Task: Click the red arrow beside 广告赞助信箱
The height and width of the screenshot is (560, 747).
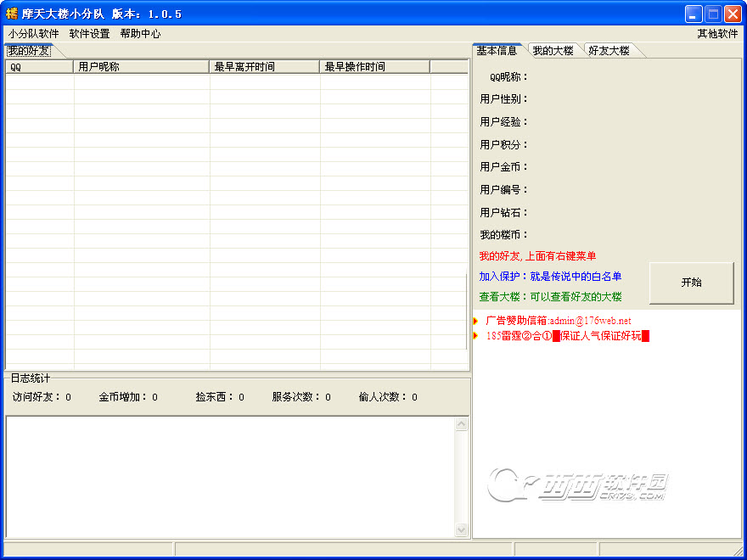Action: [x=476, y=321]
